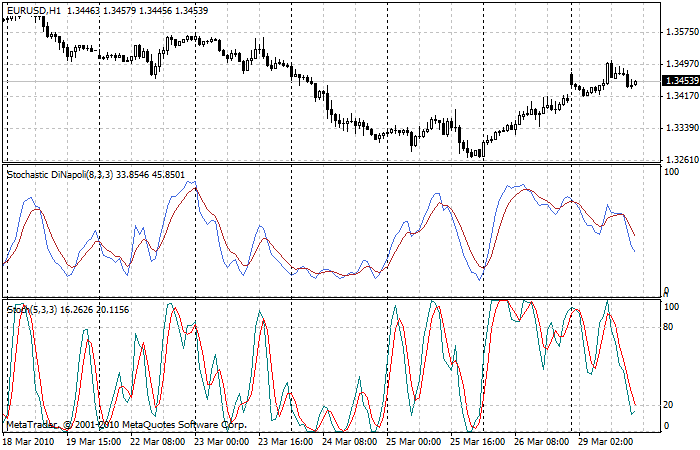
Task: Click the 1.32610 price axis label
Action: [x=680, y=160]
